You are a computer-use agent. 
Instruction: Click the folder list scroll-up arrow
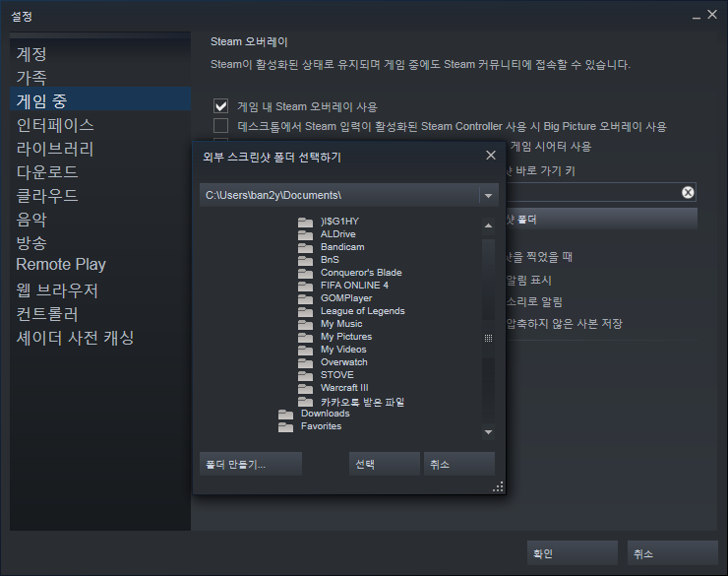pyautogui.click(x=488, y=225)
